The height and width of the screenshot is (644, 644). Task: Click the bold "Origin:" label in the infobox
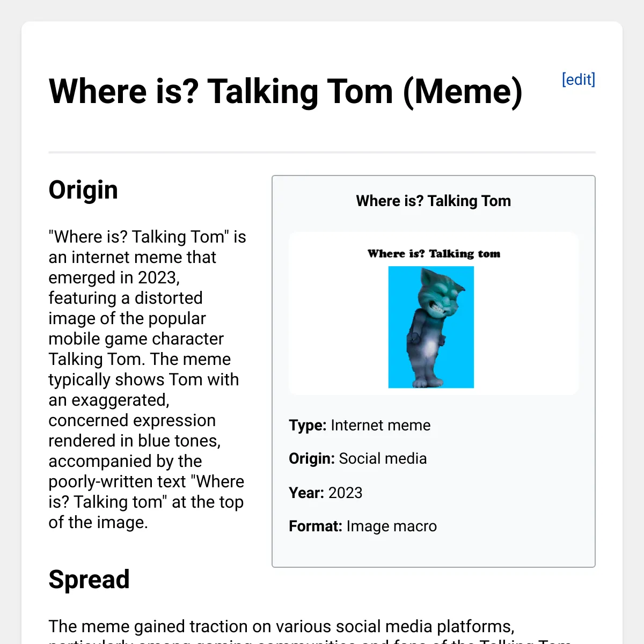tap(311, 458)
